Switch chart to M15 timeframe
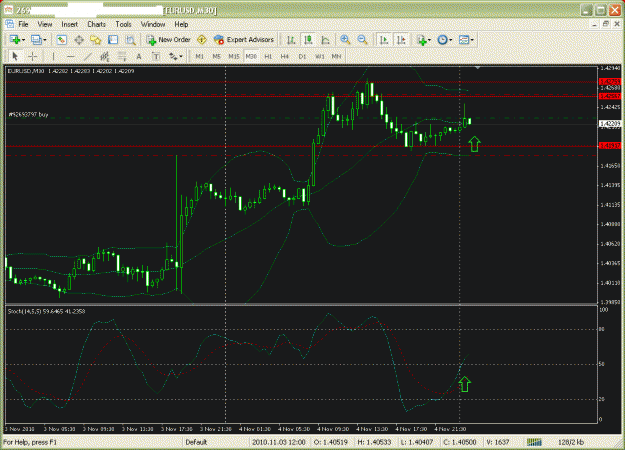Screen dimensions: 625x450 [x=234, y=57]
